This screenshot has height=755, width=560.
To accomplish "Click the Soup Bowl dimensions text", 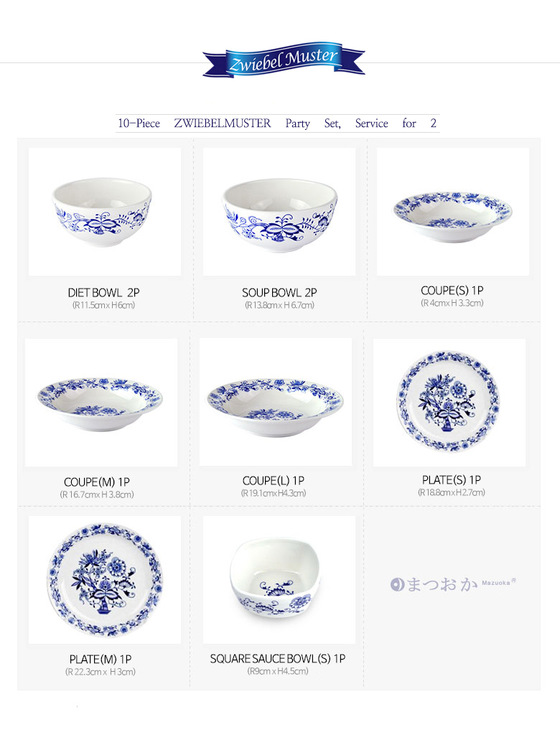I will 279,305.
